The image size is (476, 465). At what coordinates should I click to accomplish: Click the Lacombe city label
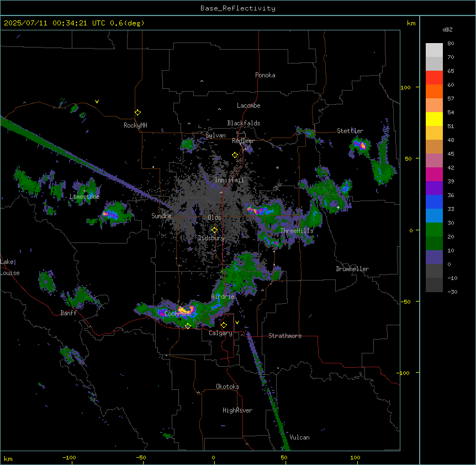[x=248, y=105]
